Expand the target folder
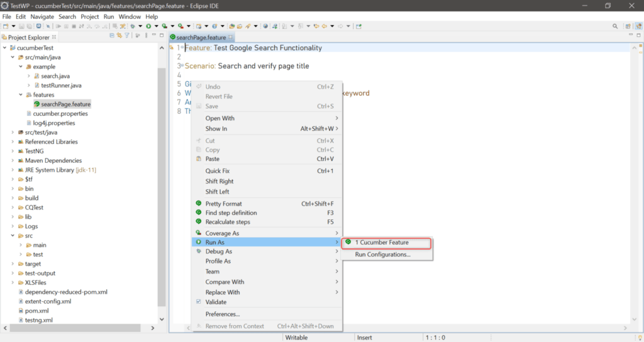The height and width of the screenshot is (342, 644). [x=13, y=263]
